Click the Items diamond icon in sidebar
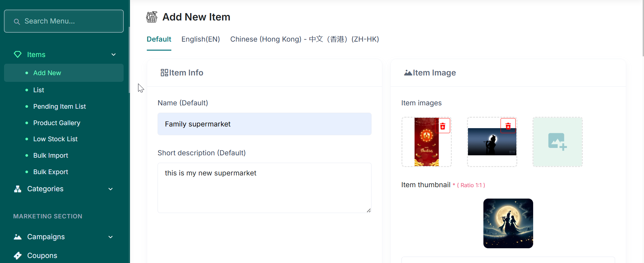644x263 pixels. click(17, 54)
